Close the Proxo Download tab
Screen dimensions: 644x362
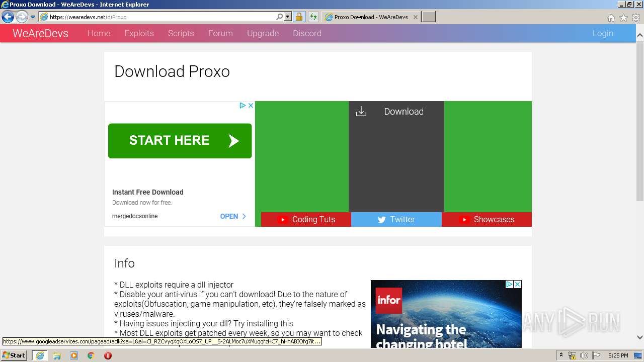pyautogui.click(x=416, y=17)
